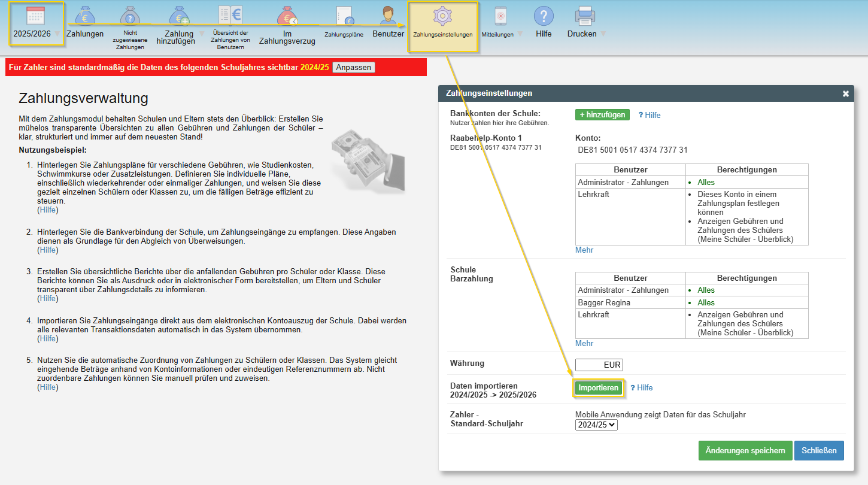This screenshot has height=485, width=868.
Task: Open the Benutzer person icon
Action: pyautogui.click(x=389, y=16)
